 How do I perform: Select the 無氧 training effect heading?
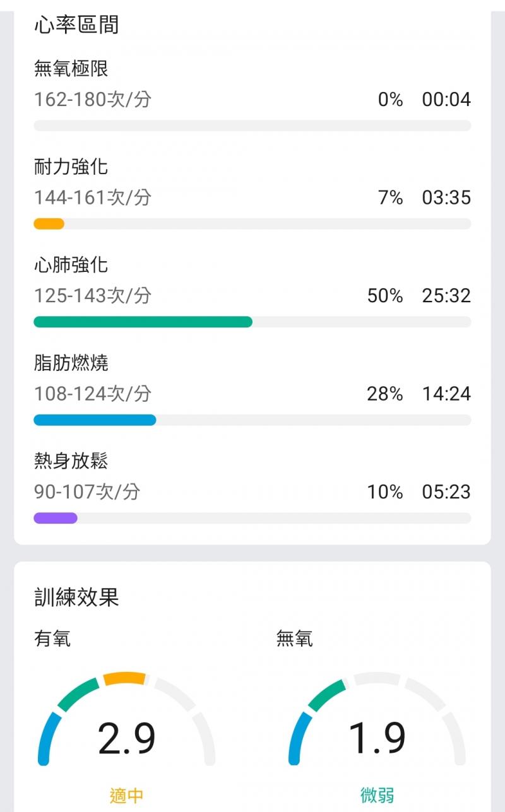(294, 639)
